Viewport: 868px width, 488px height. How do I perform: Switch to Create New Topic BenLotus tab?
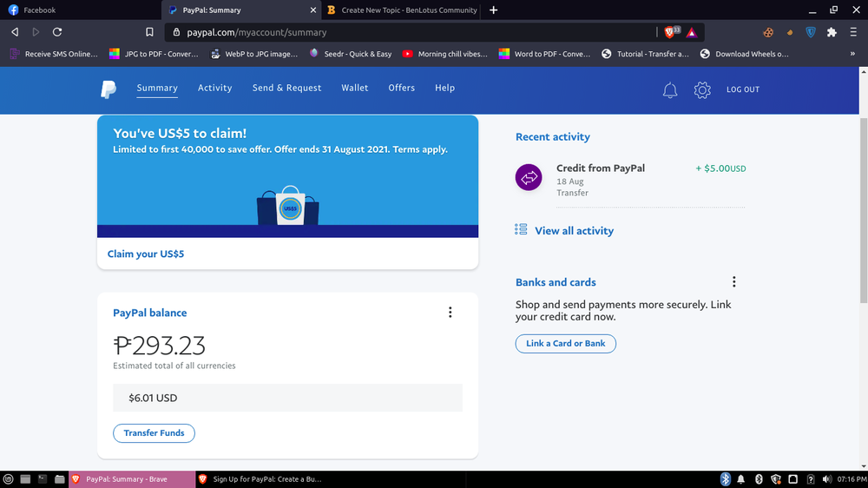click(x=401, y=10)
